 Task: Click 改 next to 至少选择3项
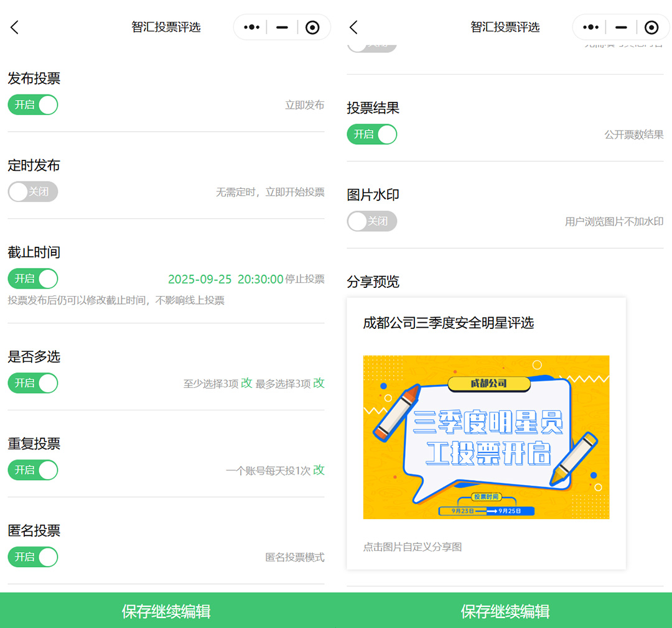[246, 383]
